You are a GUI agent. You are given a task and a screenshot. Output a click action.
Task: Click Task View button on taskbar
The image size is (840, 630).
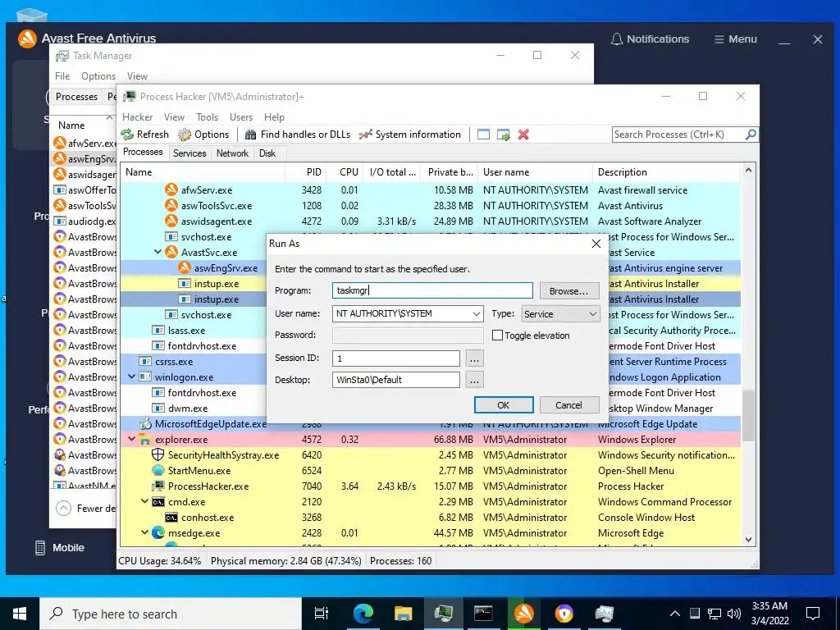point(322,614)
